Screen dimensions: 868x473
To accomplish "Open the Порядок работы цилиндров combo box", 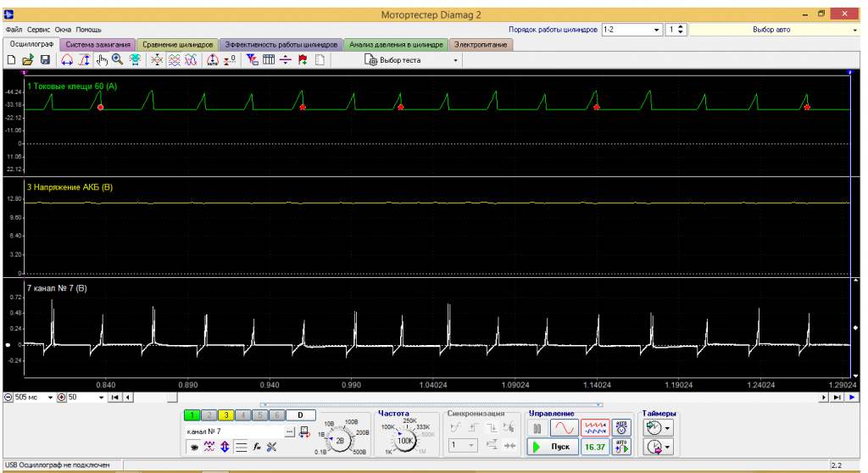I will click(631, 30).
